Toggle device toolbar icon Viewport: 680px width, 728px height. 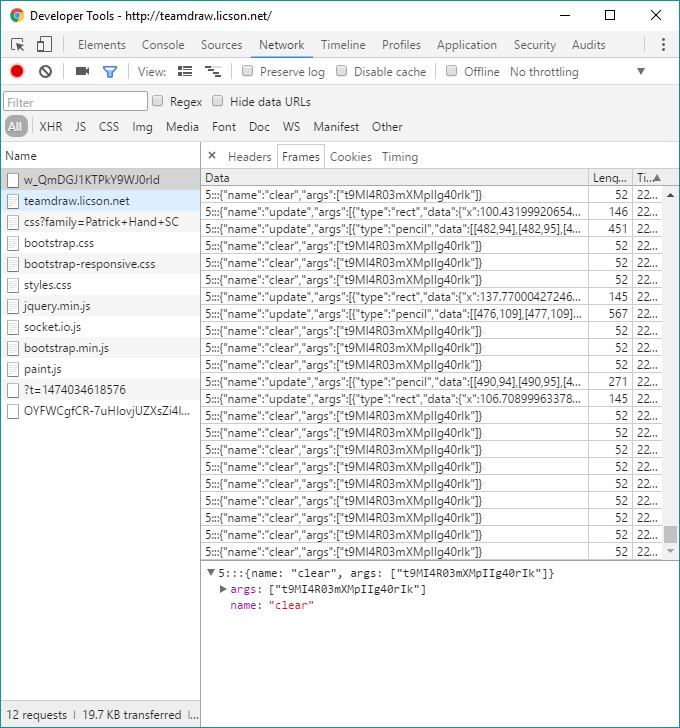tap(44, 45)
